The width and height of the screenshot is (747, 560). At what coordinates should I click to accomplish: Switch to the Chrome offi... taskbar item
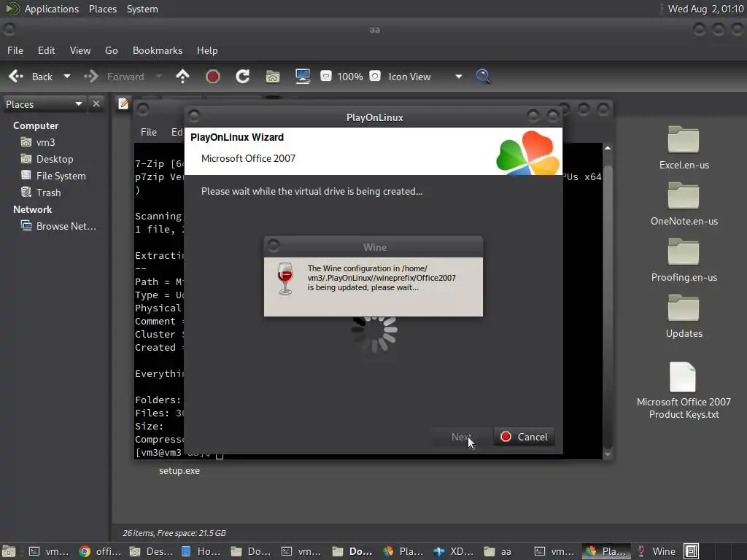(x=101, y=551)
